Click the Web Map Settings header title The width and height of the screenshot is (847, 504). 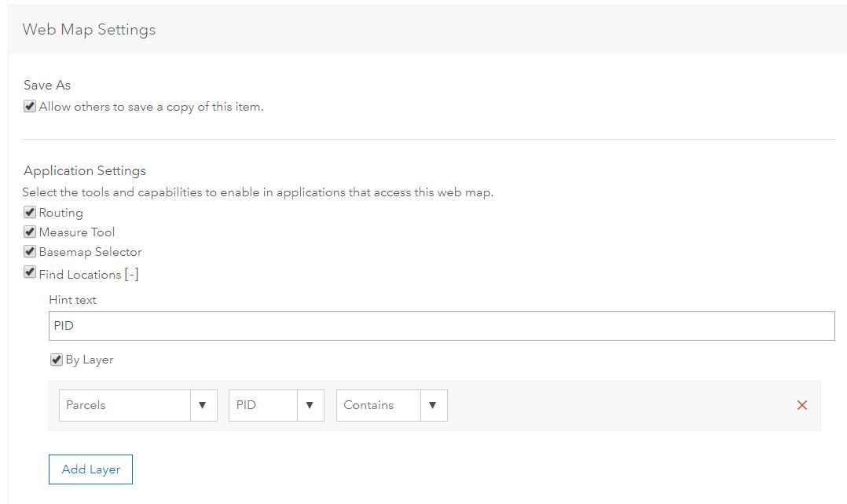(x=89, y=30)
